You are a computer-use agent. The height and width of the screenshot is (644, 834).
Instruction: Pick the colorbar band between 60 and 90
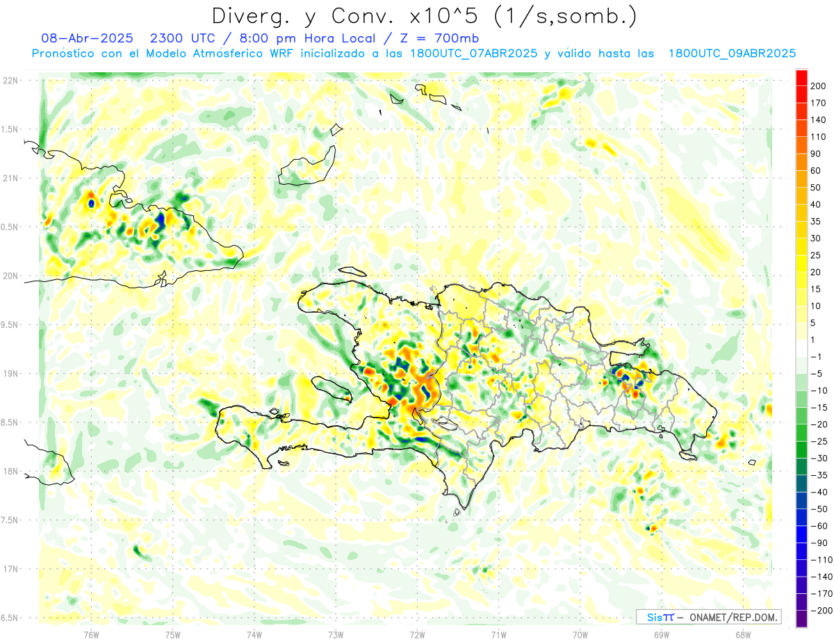coord(802,163)
